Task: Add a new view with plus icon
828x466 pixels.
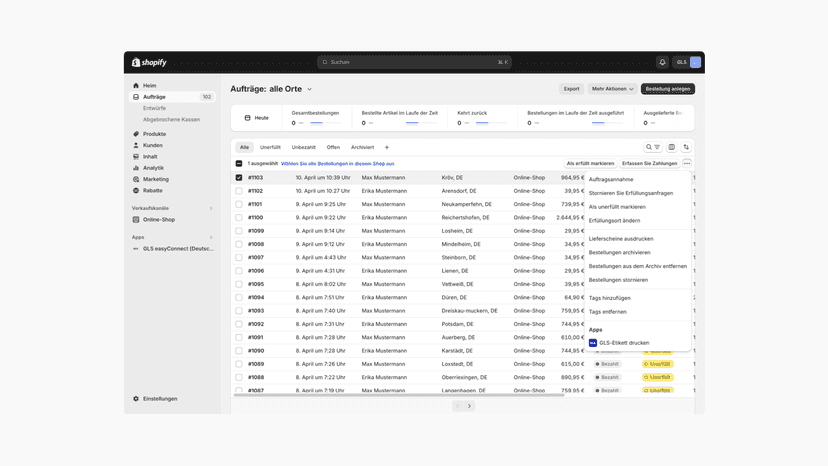Action: [x=387, y=147]
